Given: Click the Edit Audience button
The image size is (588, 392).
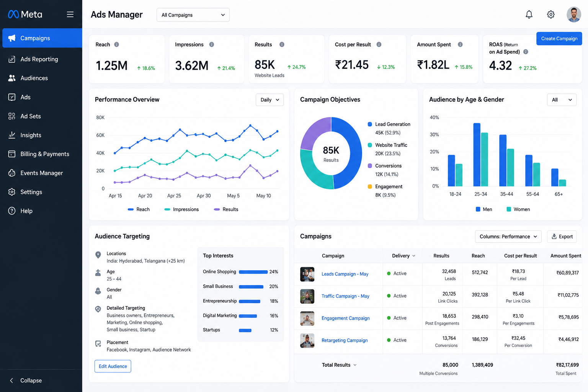Looking at the screenshot, I should point(113,366).
